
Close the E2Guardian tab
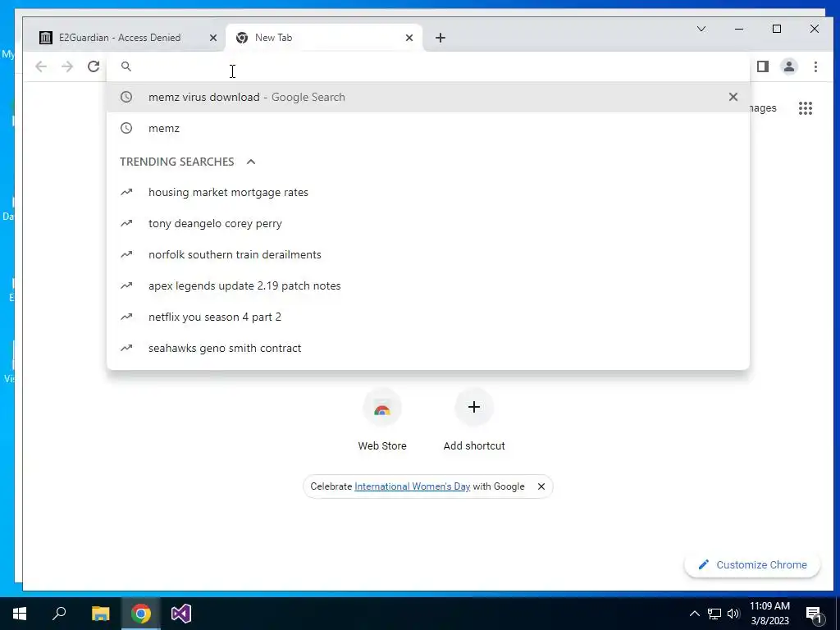pos(212,38)
